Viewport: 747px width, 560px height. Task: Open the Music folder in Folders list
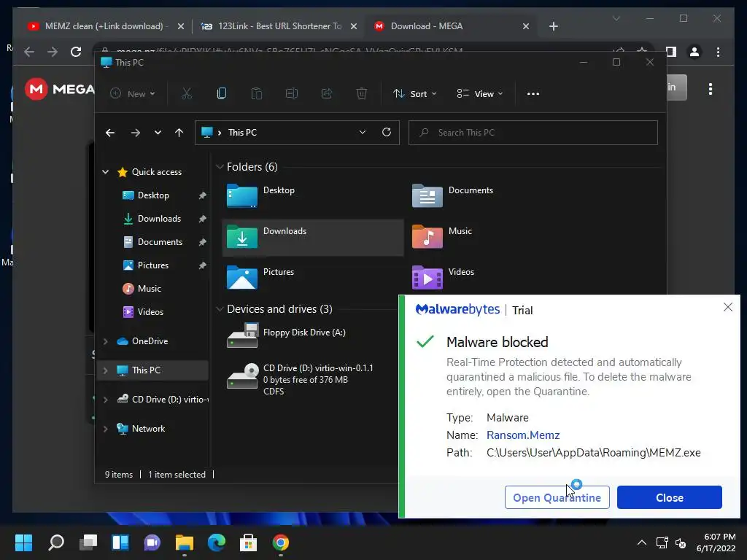coord(443,237)
